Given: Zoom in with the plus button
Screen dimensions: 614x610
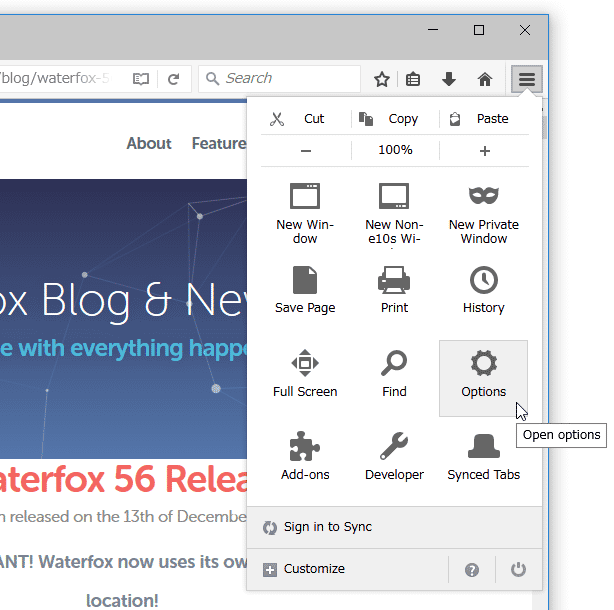Looking at the screenshot, I should [484, 151].
